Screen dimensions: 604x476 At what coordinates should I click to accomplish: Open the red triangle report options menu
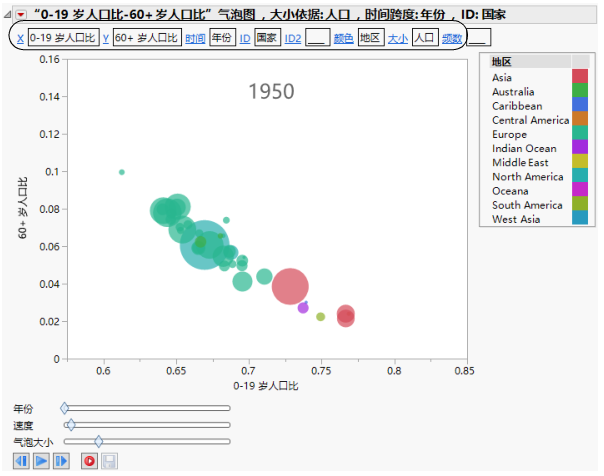(x=21, y=15)
